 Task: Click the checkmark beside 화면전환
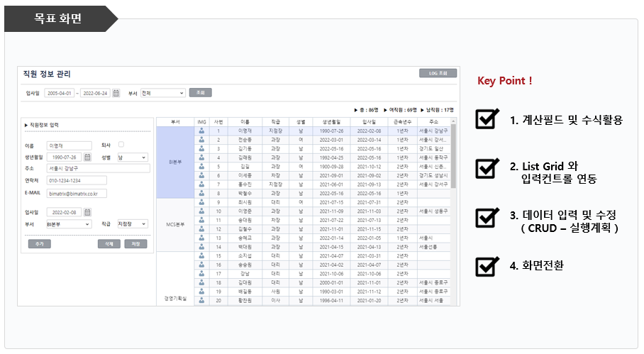[487, 266]
